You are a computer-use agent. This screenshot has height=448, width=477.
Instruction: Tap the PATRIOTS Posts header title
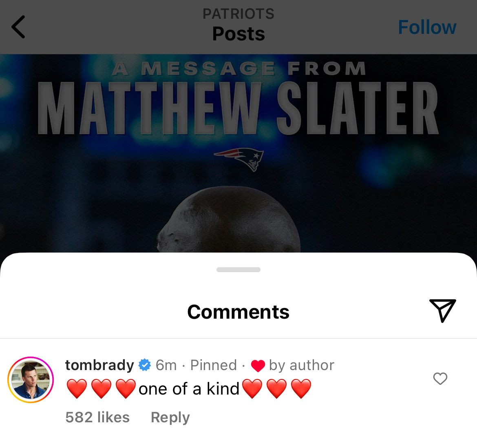pyautogui.click(x=238, y=25)
